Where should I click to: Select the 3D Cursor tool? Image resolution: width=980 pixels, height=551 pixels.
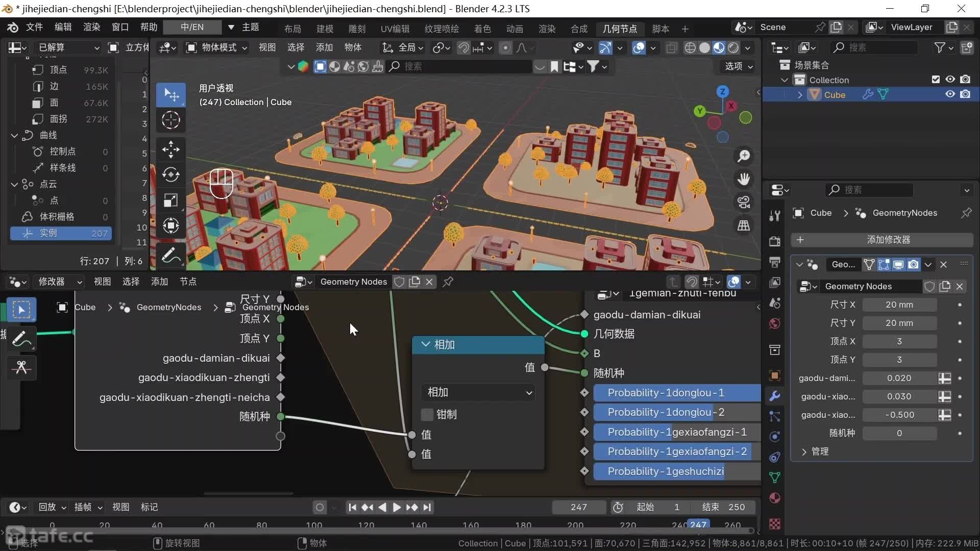170,120
